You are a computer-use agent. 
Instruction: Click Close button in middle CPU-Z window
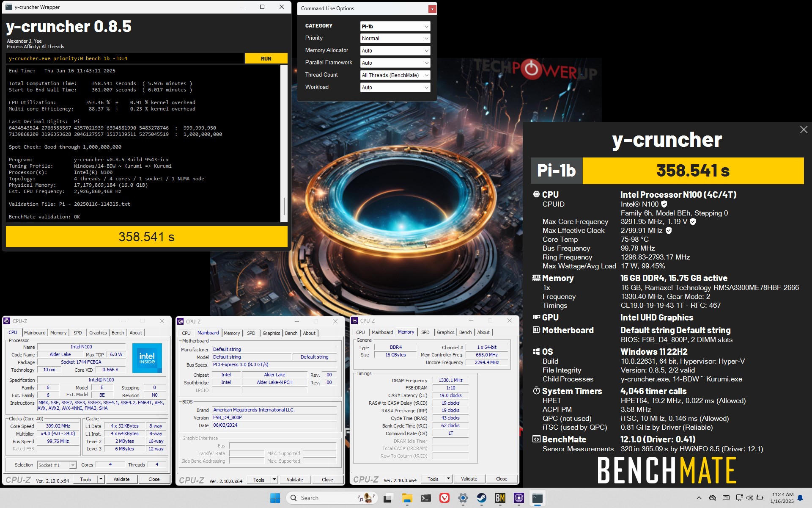(327, 480)
